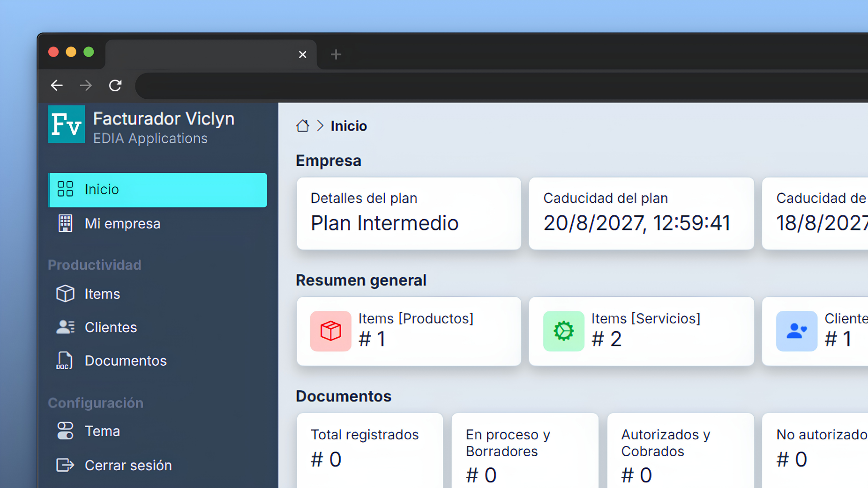Click the 'Caducidad del plan' label
The height and width of the screenshot is (488, 868).
[606, 198]
